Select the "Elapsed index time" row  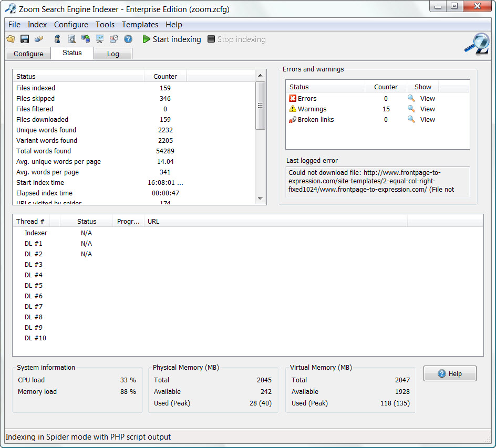pos(134,193)
